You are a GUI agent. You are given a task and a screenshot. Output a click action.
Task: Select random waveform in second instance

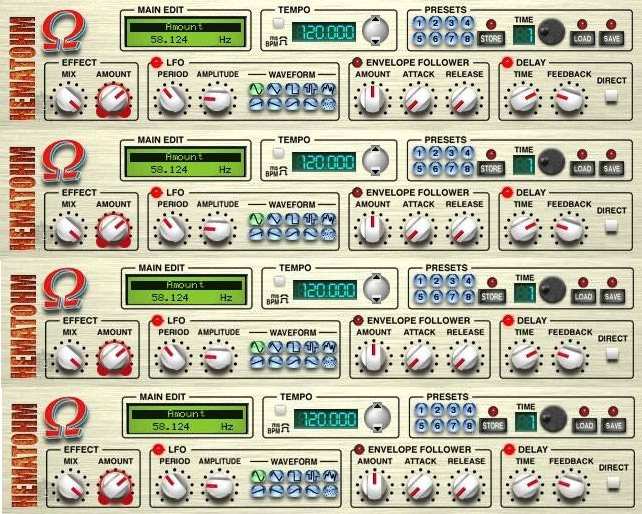328,219
